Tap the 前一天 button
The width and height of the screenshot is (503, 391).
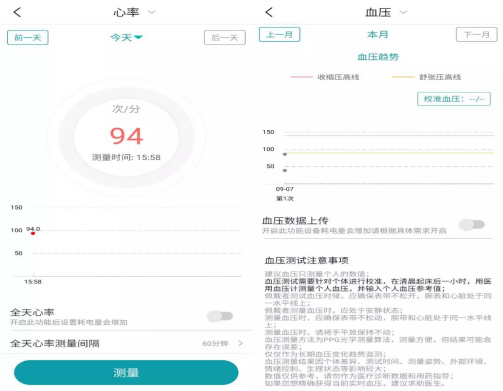[x=28, y=37]
